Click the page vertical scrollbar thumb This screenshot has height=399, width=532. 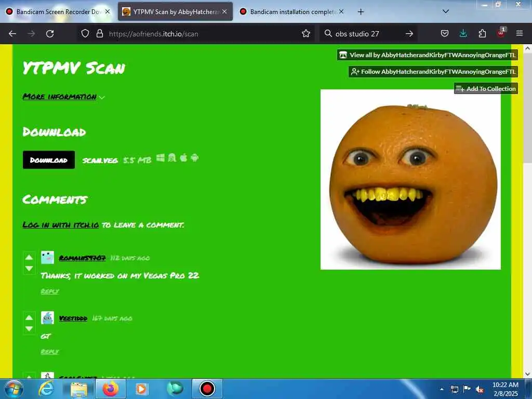[528, 109]
